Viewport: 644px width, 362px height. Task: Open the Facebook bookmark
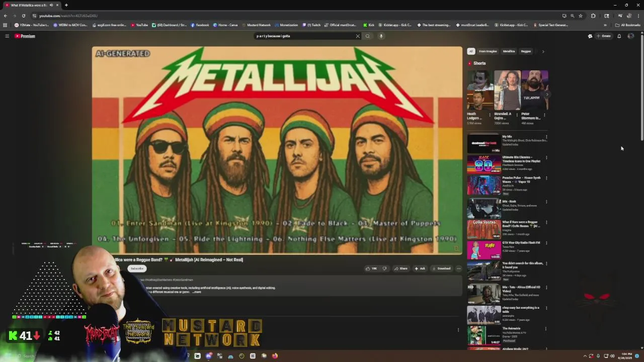200,25
